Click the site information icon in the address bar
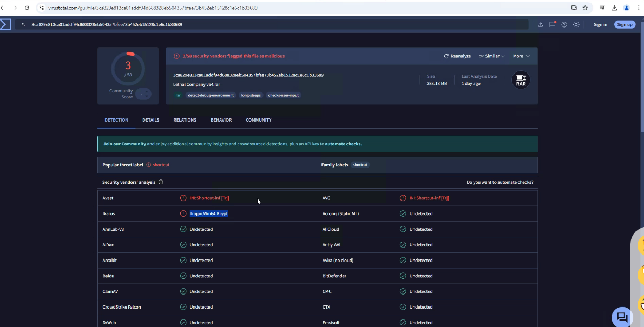The height and width of the screenshot is (327, 644). pos(42,8)
